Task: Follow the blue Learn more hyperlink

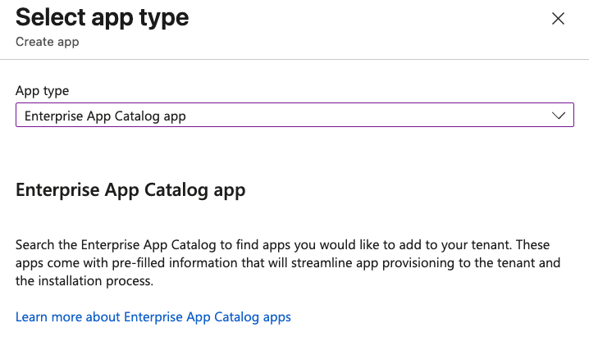Action: pos(153,316)
